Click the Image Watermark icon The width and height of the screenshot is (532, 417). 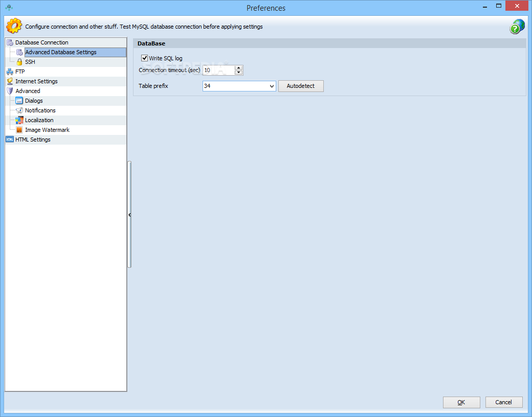19,130
